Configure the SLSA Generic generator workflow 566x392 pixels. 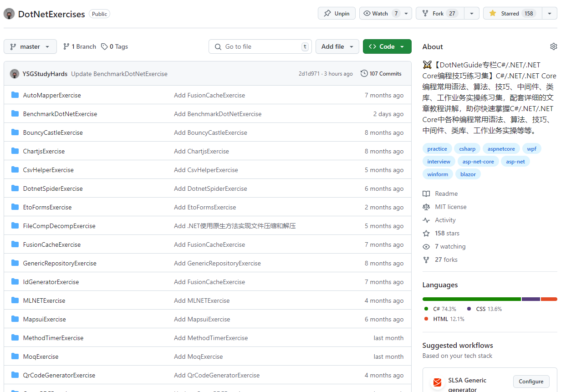click(x=531, y=382)
